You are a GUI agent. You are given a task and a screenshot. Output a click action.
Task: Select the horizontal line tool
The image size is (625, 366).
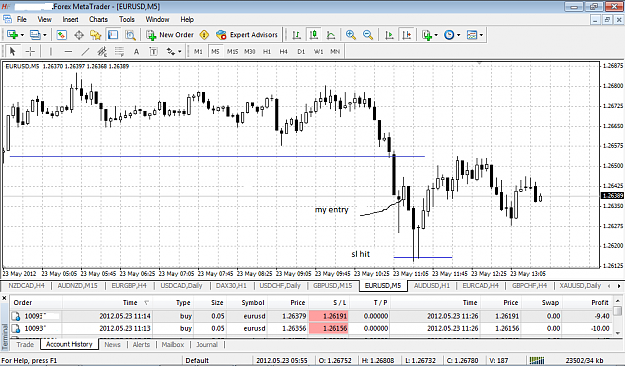pyautogui.click(x=68, y=51)
